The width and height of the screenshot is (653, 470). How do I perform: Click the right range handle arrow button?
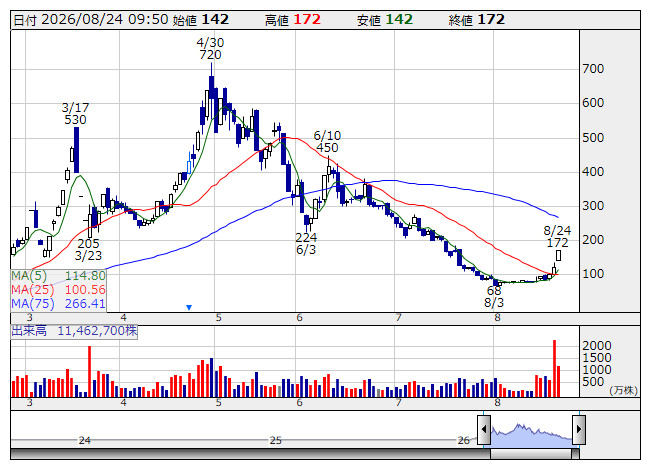[579, 429]
